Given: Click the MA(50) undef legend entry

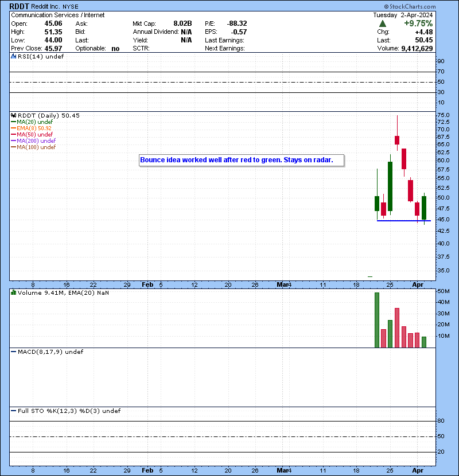Looking at the screenshot, I should tap(34, 134).
